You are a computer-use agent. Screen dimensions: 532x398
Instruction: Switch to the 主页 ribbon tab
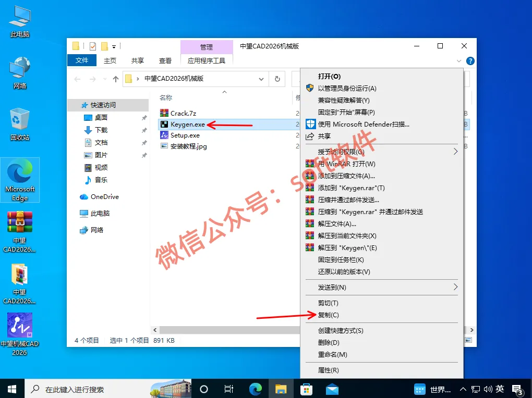(110, 60)
